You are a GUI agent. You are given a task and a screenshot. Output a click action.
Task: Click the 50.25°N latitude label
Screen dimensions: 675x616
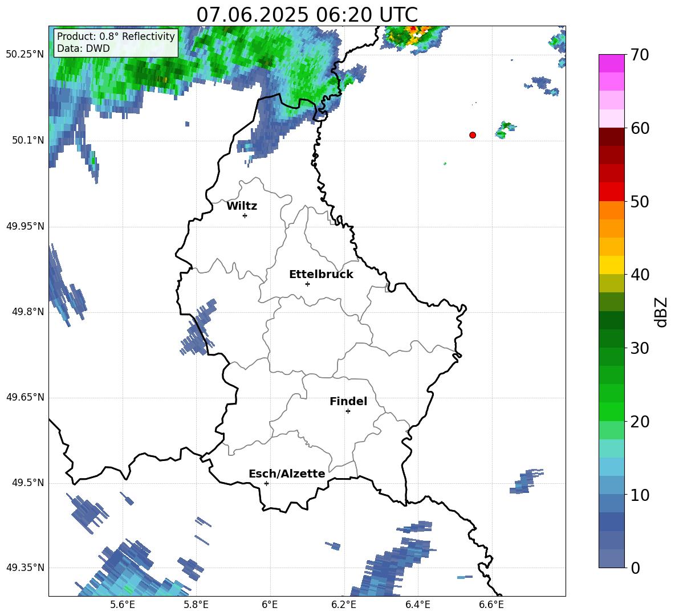25,55
